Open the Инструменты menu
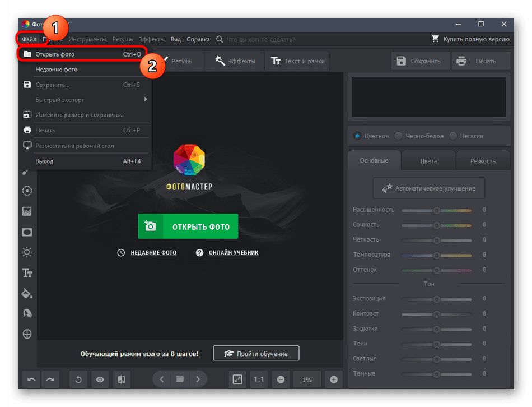The width and height of the screenshot is (532, 407). pos(87,39)
